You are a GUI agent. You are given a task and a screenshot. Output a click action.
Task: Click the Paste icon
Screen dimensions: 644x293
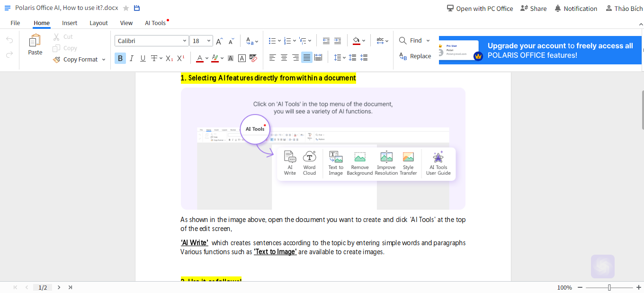[x=35, y=41]
